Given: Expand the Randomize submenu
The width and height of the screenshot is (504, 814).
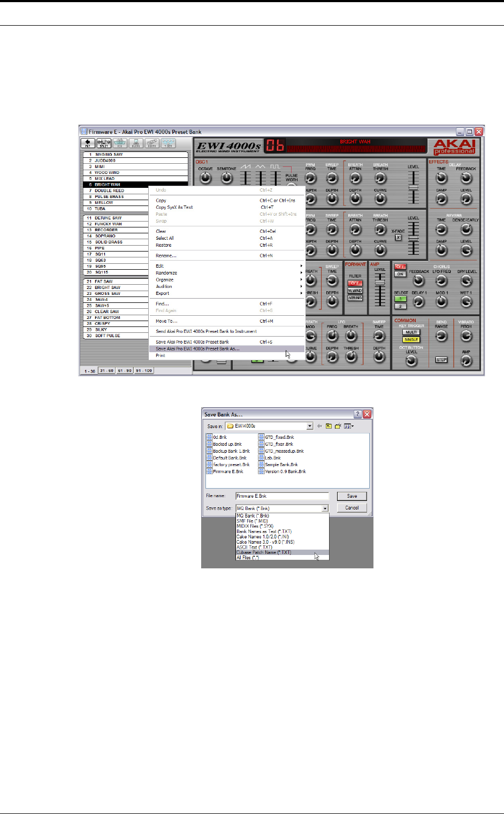Looking at the screenshot, I should 227,273.
